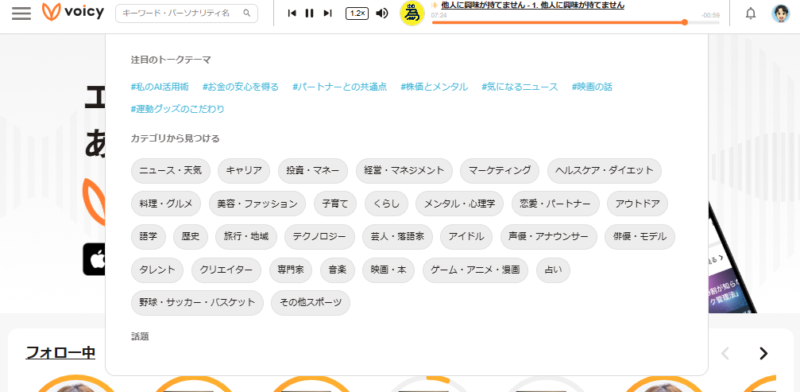This screenshot has height=392, width=800.
Task: Pause the current playback
Action: [x=309, y=13]
